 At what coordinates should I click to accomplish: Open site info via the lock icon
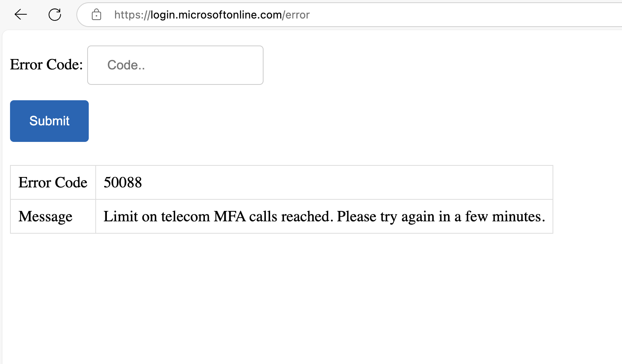[x=96, y=15]
